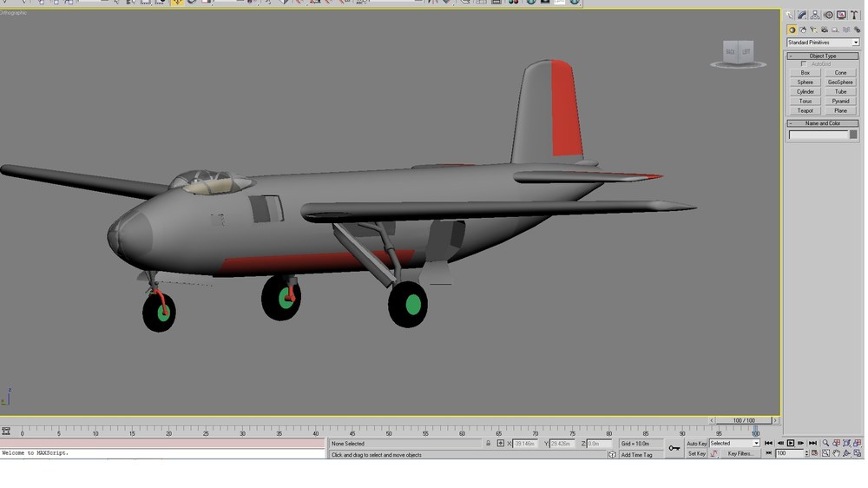This screenshot has width=868, height=488.
Task: Open the Selected key filter dropdown
Action: click(x=734, y=443)
